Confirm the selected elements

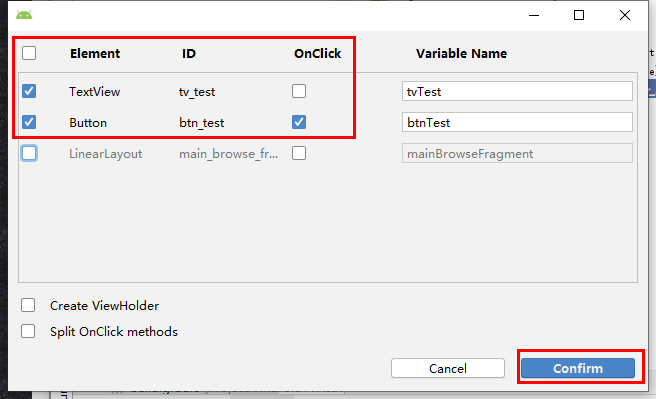tap(578, 368)
